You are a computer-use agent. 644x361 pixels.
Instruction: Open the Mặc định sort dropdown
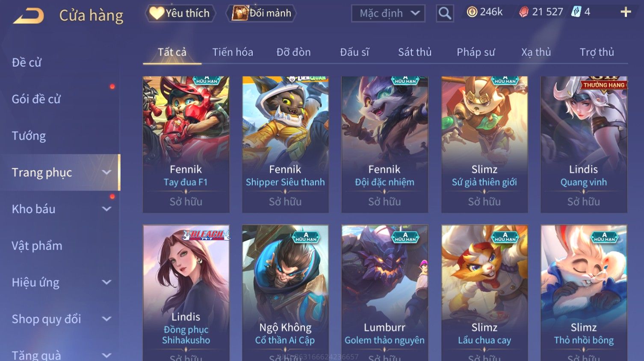(x=388, y=14)
